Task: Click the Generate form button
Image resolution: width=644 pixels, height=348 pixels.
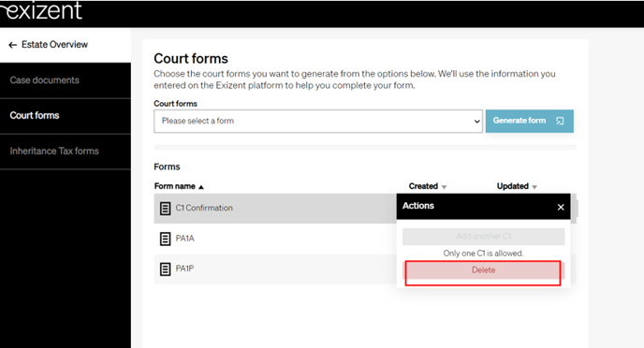Action: click(x=530, y=121)
